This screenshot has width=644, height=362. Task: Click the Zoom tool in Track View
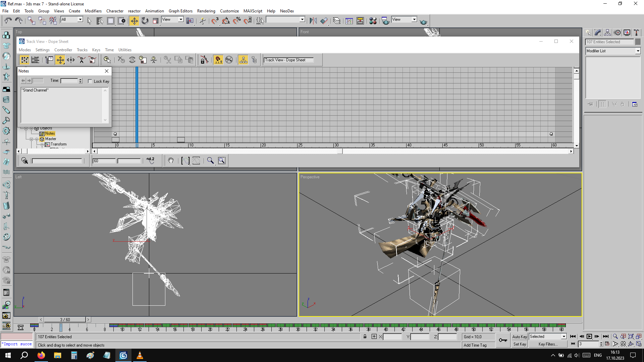point(210,161)
